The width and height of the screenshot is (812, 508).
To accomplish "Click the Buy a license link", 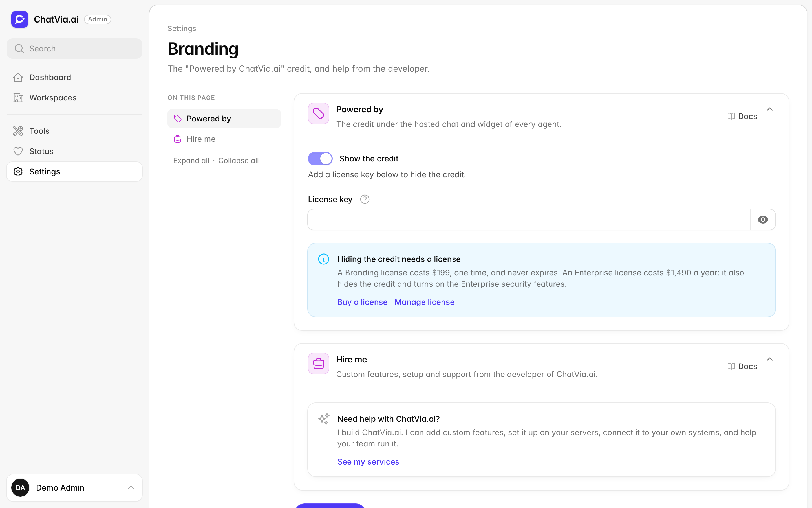I will coord(362,302).
